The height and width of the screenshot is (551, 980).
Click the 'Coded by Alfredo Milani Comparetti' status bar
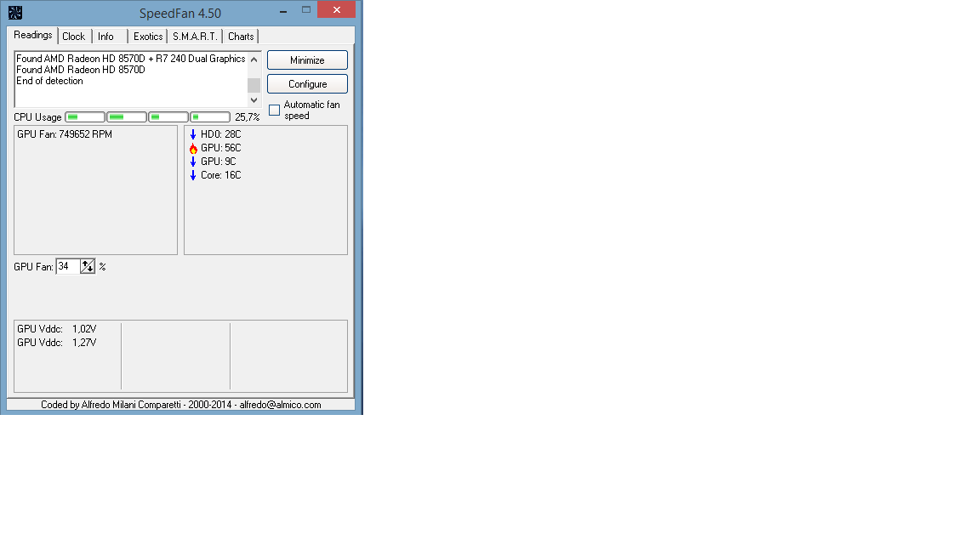[x=181, y=405]
